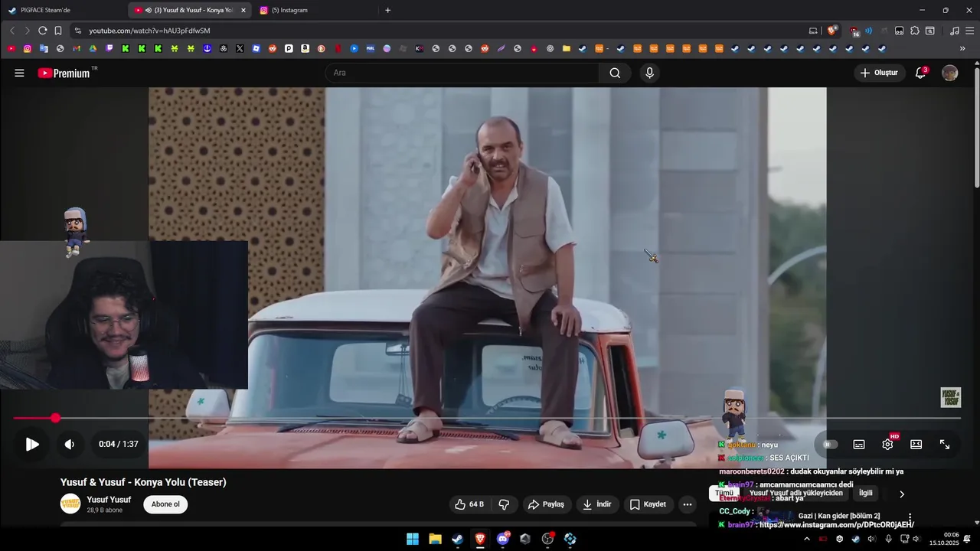Image resolution: width=980 pixels, height=551 pixels.
Task: Start voice search with microphone
Action: pos(649,73)
